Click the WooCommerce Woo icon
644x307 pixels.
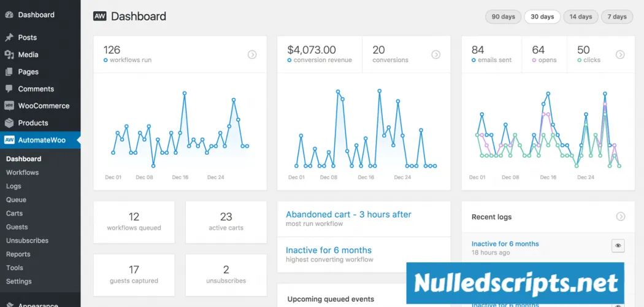click(x=9, y=106)
